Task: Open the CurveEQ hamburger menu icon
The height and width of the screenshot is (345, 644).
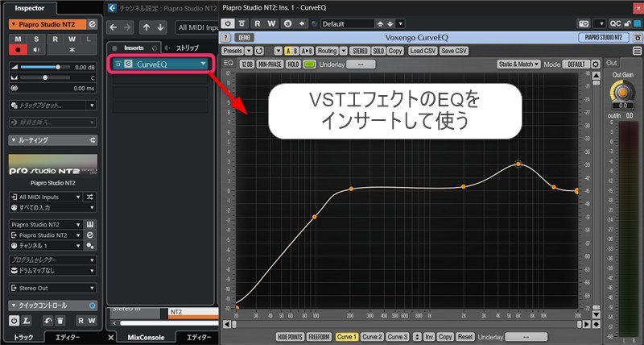Action: tap(637, 51)
